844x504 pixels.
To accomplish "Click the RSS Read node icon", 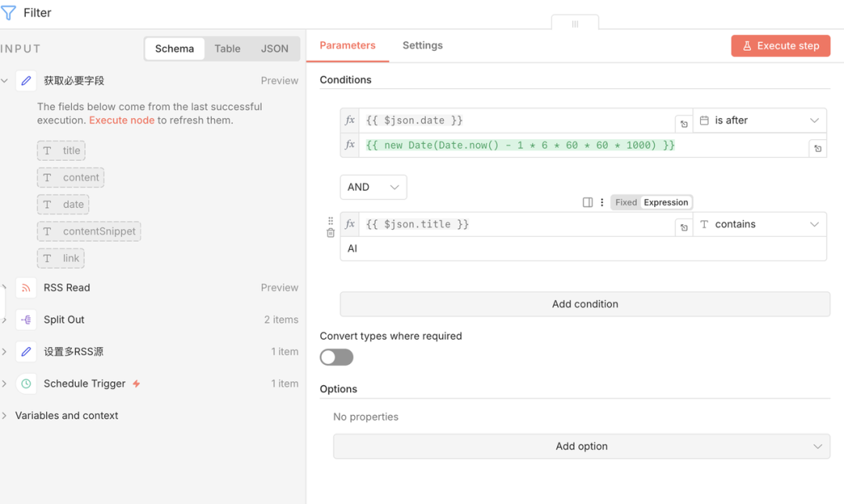I will tap(26, 288).
